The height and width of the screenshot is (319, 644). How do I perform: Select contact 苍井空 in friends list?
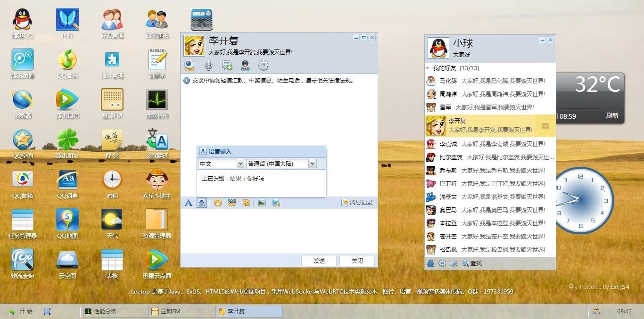point(490,237)
